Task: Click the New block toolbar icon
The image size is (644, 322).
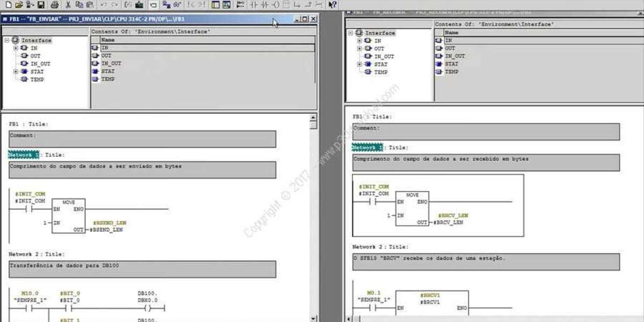Action: [8, 5]
